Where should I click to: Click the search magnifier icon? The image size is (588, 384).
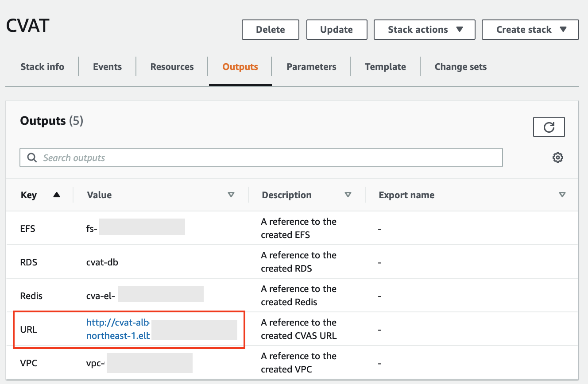32,158
